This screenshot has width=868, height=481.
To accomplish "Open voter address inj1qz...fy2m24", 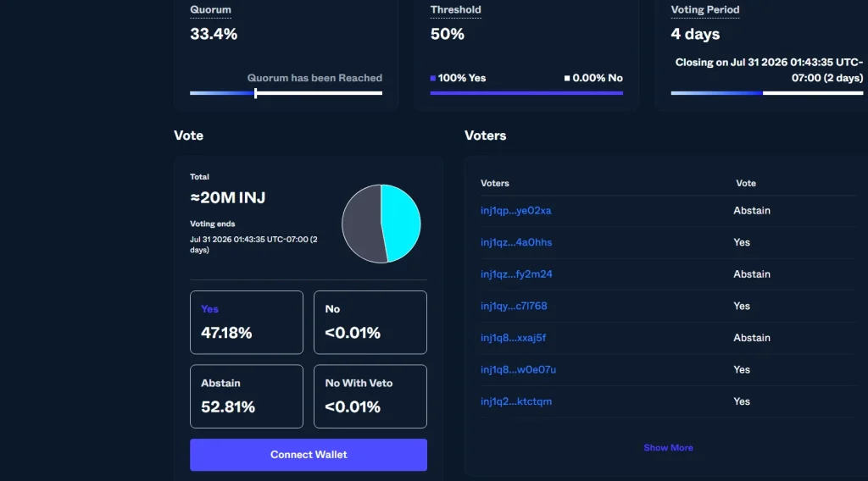I will tap(516, 274).
